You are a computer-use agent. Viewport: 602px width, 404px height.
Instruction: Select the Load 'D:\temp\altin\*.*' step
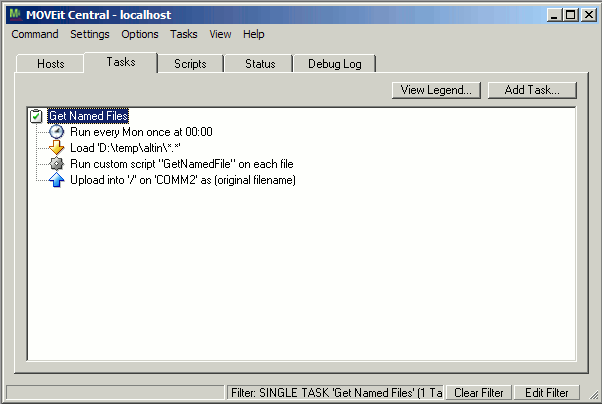pos(125,148)
